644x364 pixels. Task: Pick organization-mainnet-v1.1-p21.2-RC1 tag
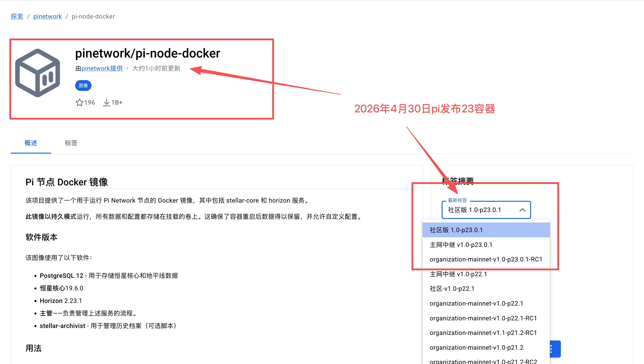(483, 333)
